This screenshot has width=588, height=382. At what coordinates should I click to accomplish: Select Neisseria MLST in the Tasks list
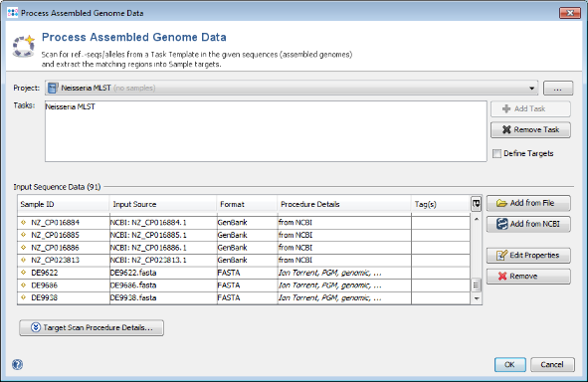pos(70,106)
